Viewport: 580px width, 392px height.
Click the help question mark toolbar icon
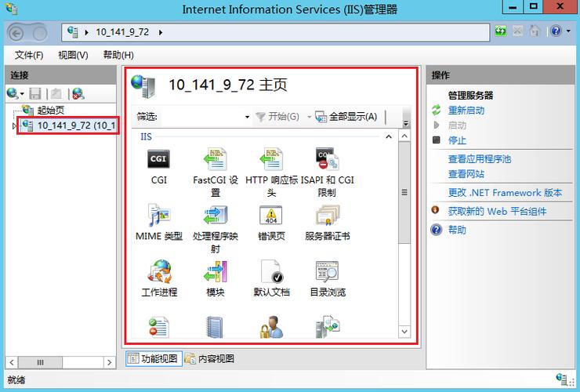tap(556, 31)
